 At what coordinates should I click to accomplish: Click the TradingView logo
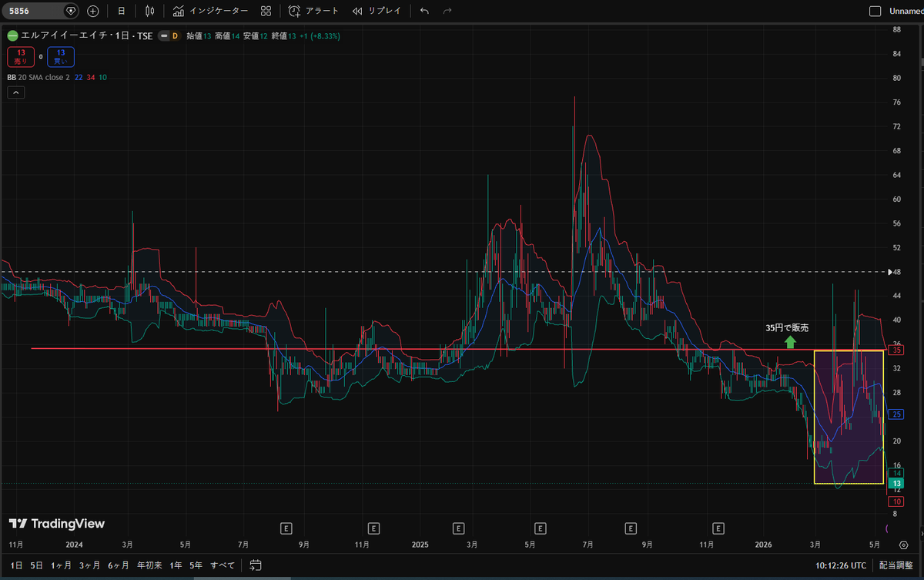point(56,524)
